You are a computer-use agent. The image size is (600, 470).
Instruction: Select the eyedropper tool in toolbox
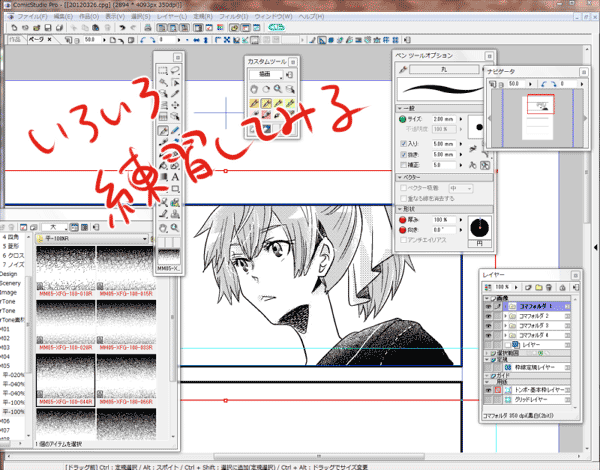point(175,94)
